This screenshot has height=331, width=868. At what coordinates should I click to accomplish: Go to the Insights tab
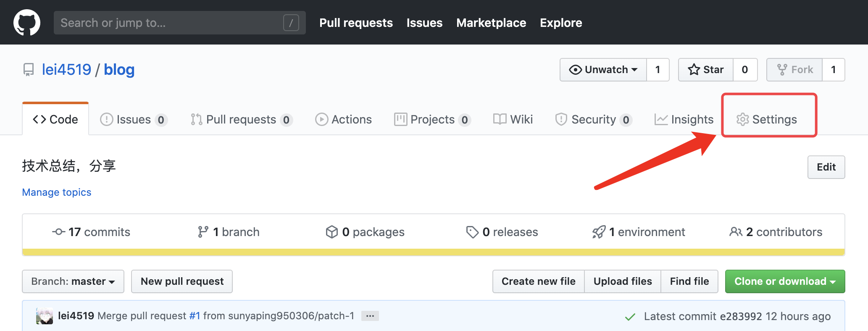(684, 119)
